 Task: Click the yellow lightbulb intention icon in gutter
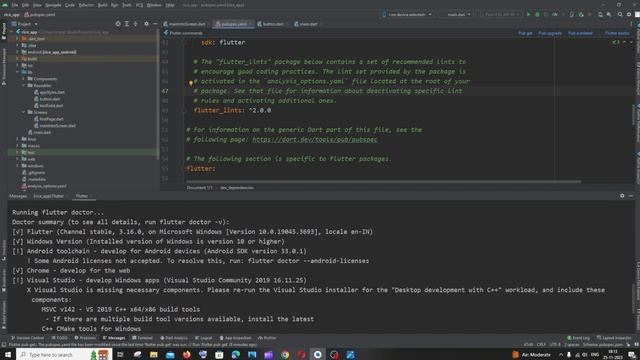click(x=191, y=83)
